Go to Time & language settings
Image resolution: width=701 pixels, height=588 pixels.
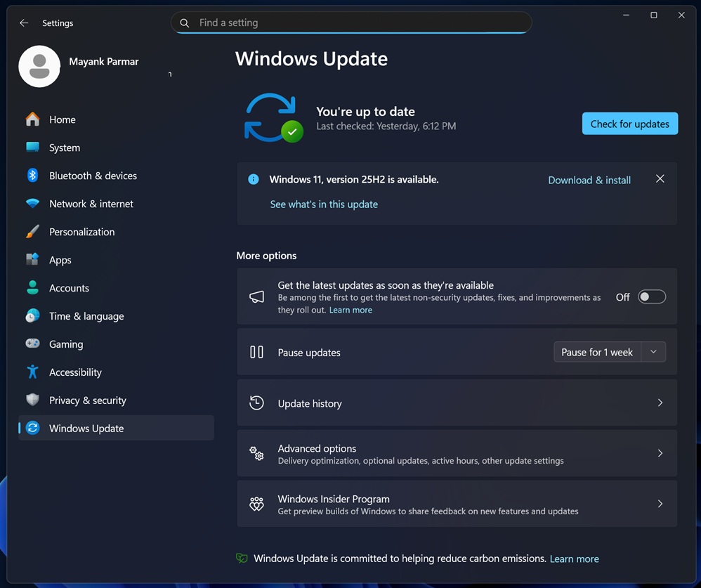[x=86, y=316]
